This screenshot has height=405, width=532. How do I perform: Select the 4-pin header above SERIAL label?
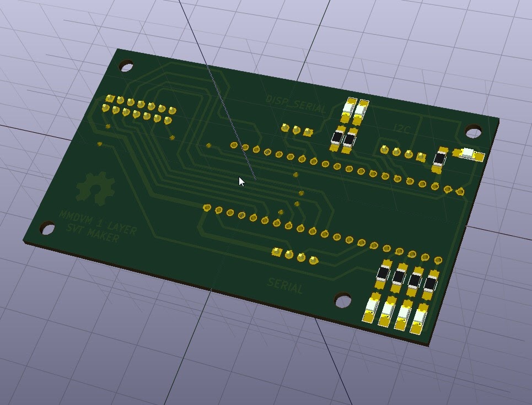(295, 256)
